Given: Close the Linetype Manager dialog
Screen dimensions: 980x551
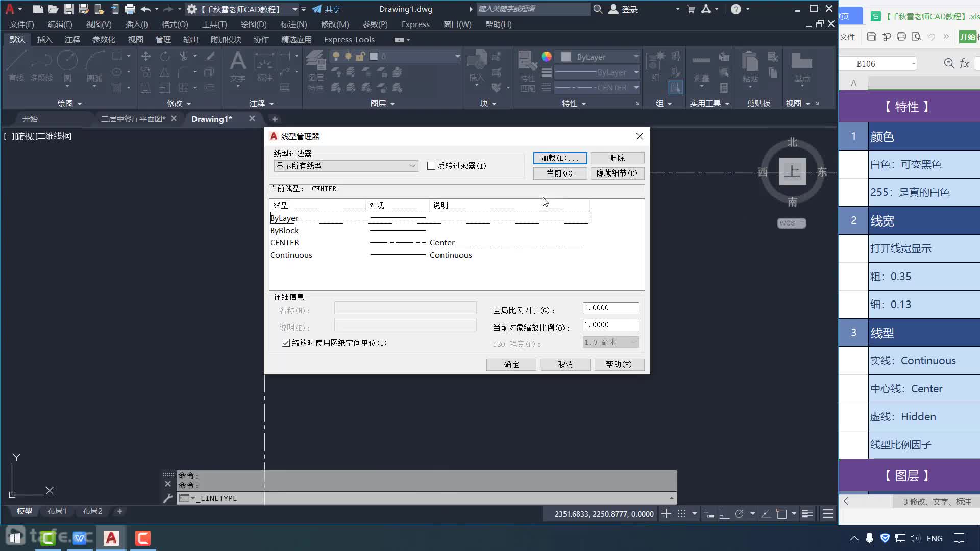Looking at the screenshot, I should point(640,136).
